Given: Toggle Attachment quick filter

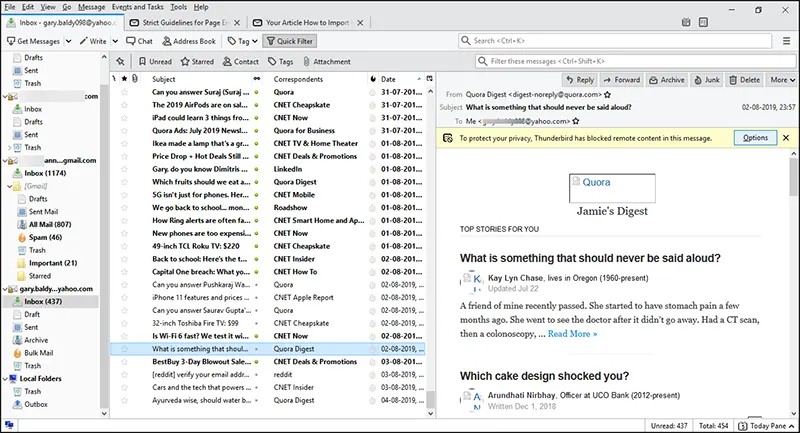Looking at the screenshot, I should (x=327, y=61).
